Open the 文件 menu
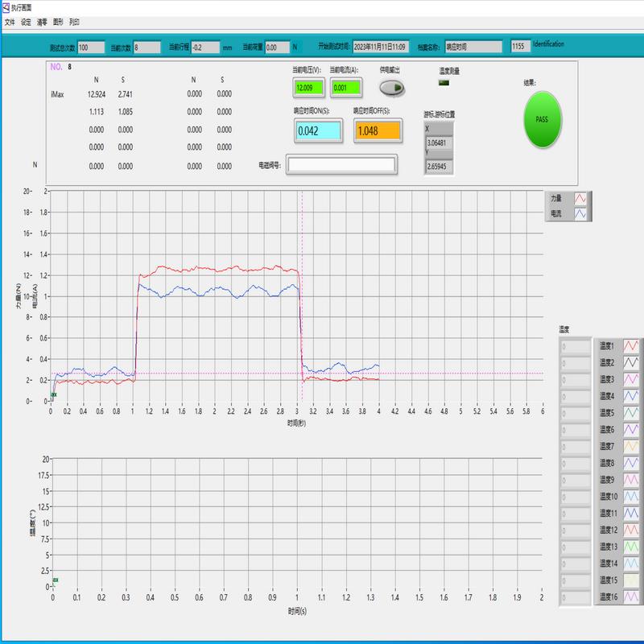 pyautogui.click(x=10, y=23)
